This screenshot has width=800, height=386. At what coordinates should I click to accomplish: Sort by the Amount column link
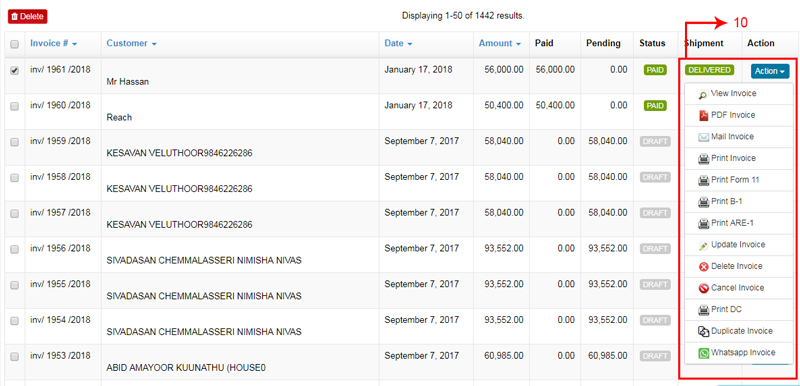(x=499, y=43)
